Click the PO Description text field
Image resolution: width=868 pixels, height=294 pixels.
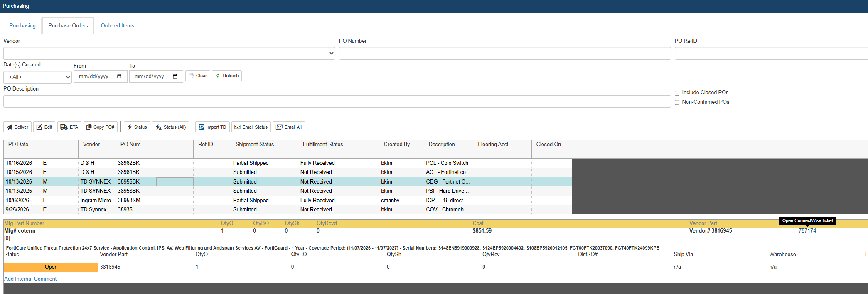click(337, 101)
